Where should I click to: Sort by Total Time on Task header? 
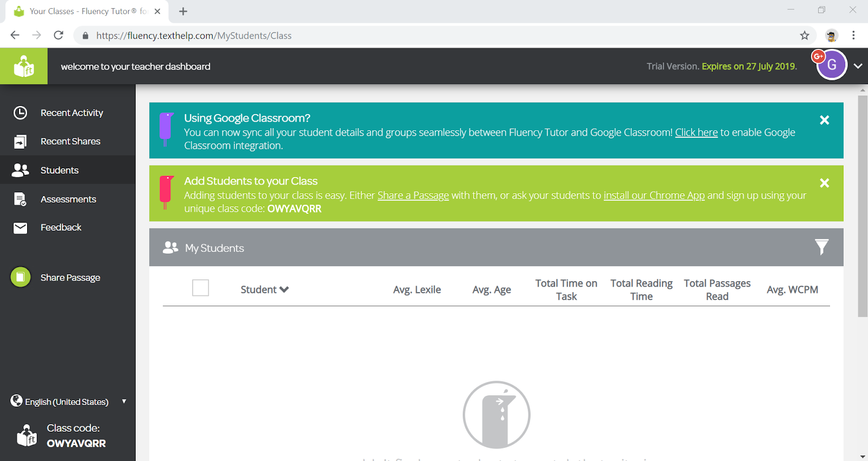point(566,289)
